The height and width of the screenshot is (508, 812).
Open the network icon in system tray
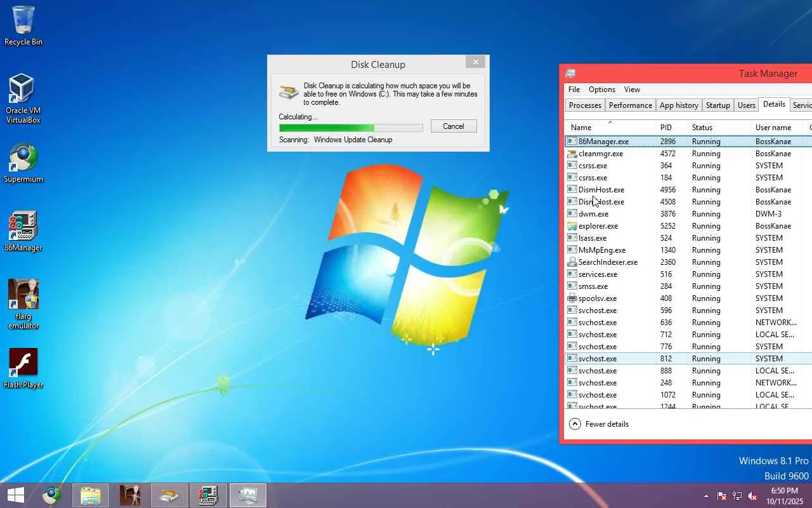tap(737, 496)
